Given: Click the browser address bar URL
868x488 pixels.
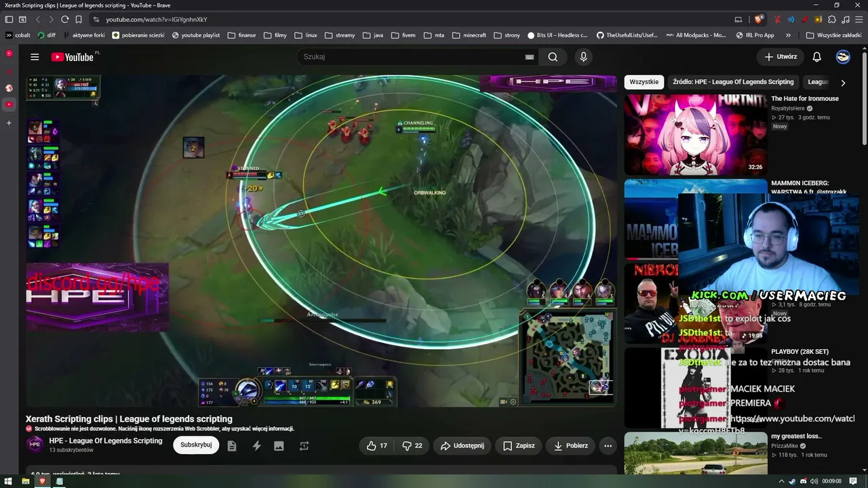Looking at the screenshot, I should click(157, 20).
